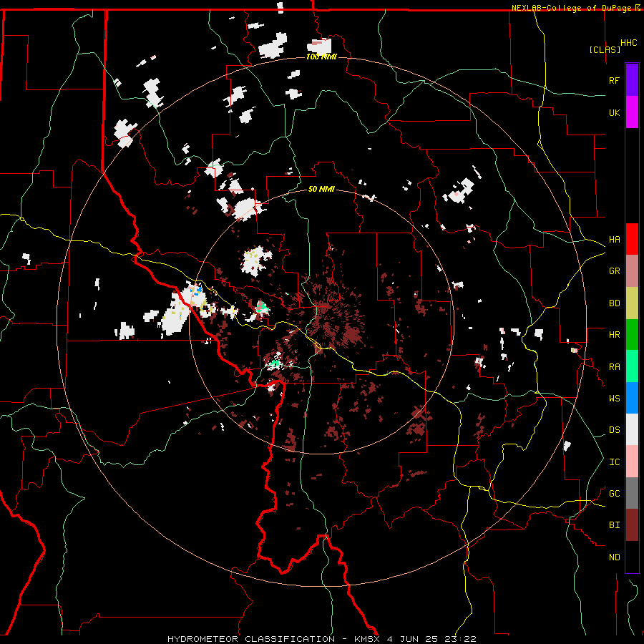This screenshot has width=644, height=644.
Task: Click the HA legend label
Action: 614,240
